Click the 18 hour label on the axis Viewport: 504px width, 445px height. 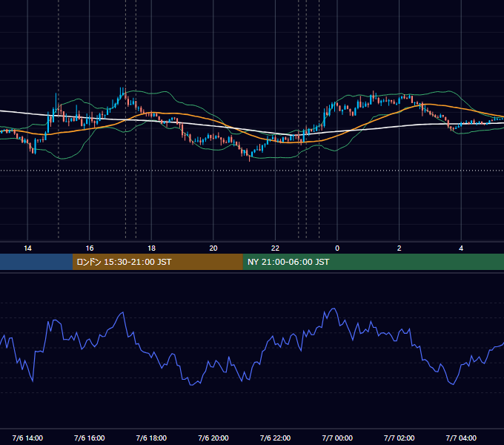point(151,248)
